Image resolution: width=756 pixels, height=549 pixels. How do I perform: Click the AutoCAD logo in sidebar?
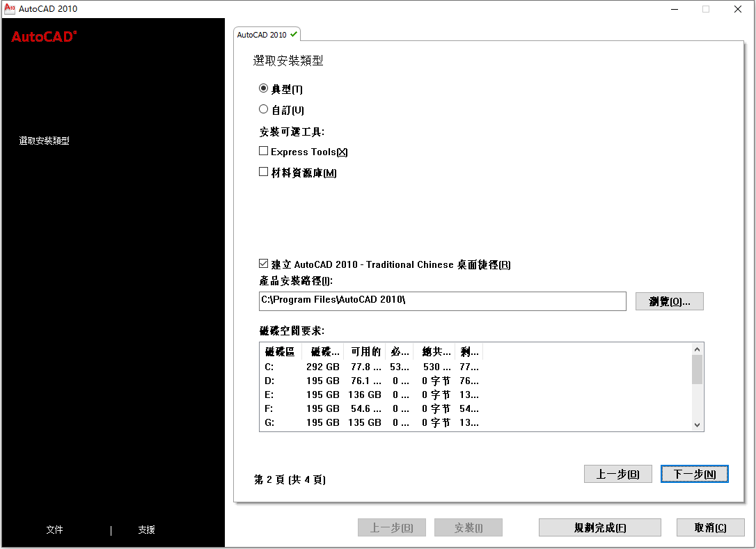tap(44, 37)
